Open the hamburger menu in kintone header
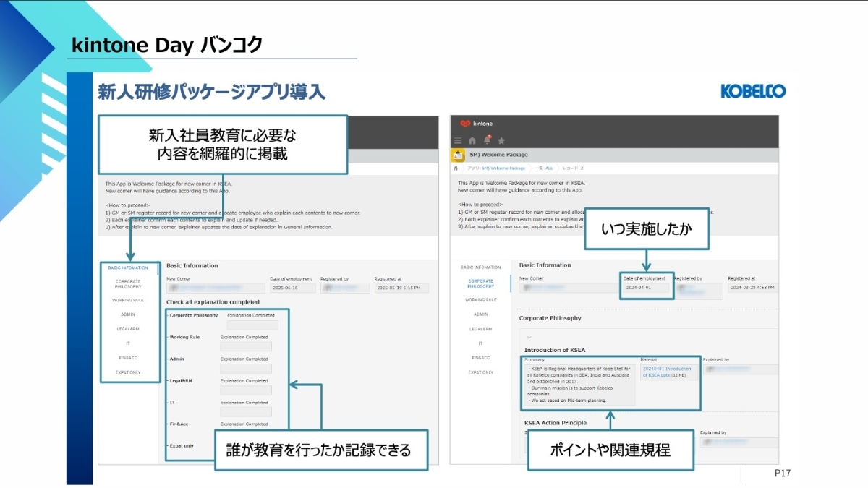The image size is (868, 488). pyautogui.click(x=458, y=140)
